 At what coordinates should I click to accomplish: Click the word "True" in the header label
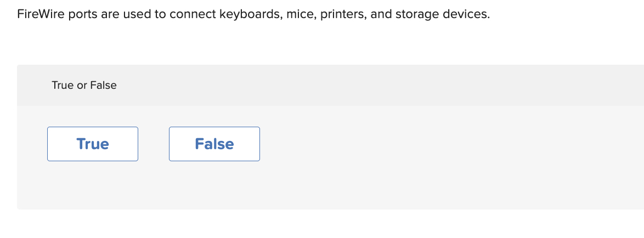click(63, 86)
